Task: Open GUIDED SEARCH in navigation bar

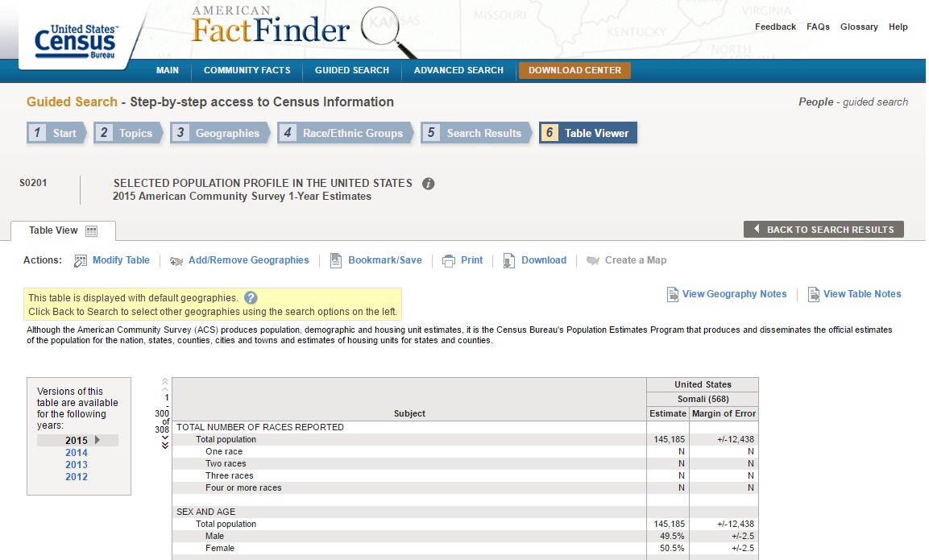Action: click(x=352, y=70)
